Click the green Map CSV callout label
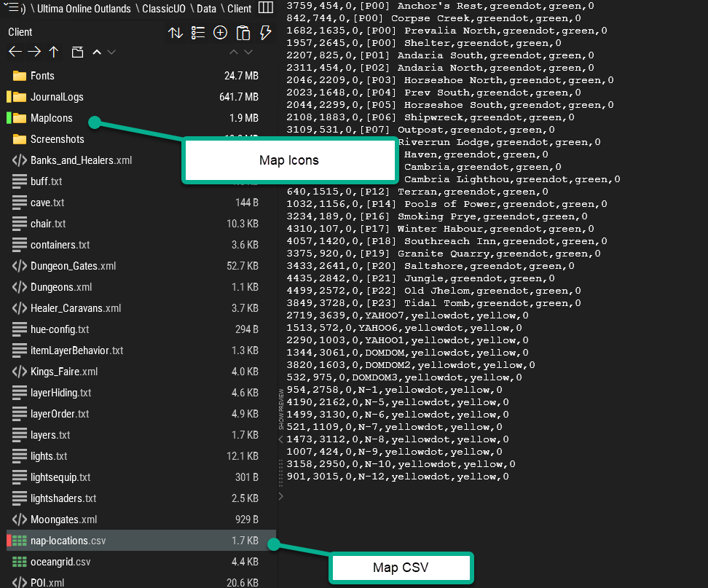The width and height of the screenshot is (708, 588). [x=401, y=568]
